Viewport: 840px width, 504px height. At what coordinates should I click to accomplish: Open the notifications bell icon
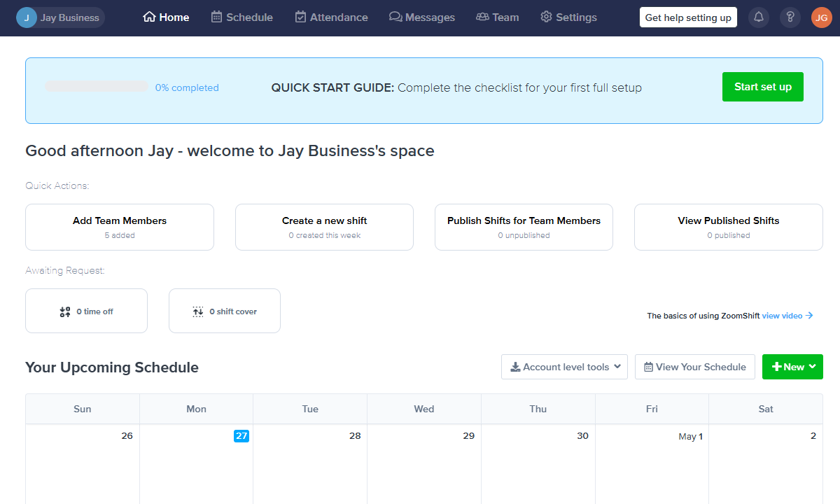coord(759,17)
